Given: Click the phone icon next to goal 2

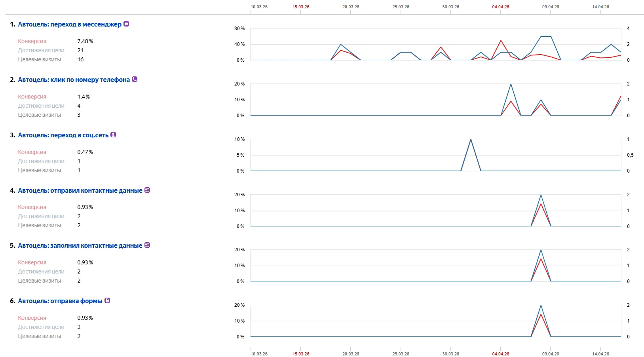Looking at the screenshot, I should coord(135,79).
